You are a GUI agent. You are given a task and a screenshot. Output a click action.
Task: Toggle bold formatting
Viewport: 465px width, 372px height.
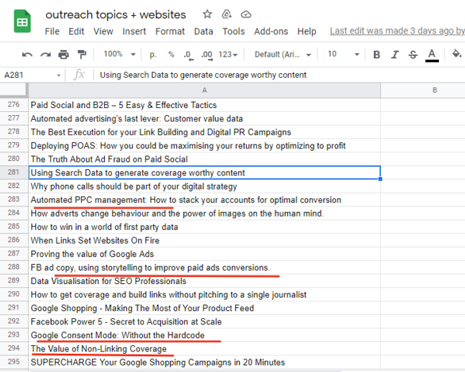[x=377, y=54]
